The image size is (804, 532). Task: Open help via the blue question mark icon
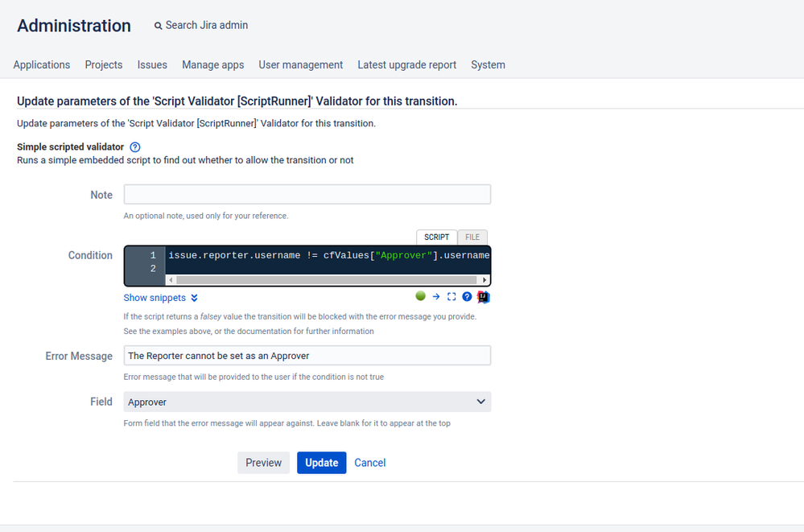[467, 296]
